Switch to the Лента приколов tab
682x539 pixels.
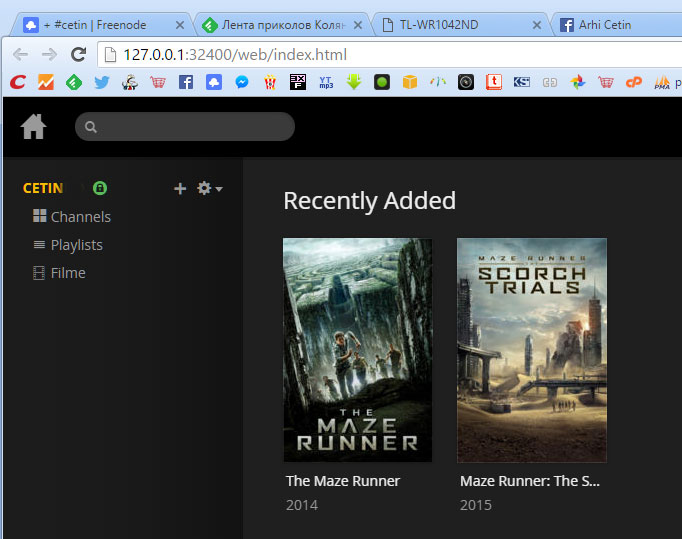[x=283, y=25]
